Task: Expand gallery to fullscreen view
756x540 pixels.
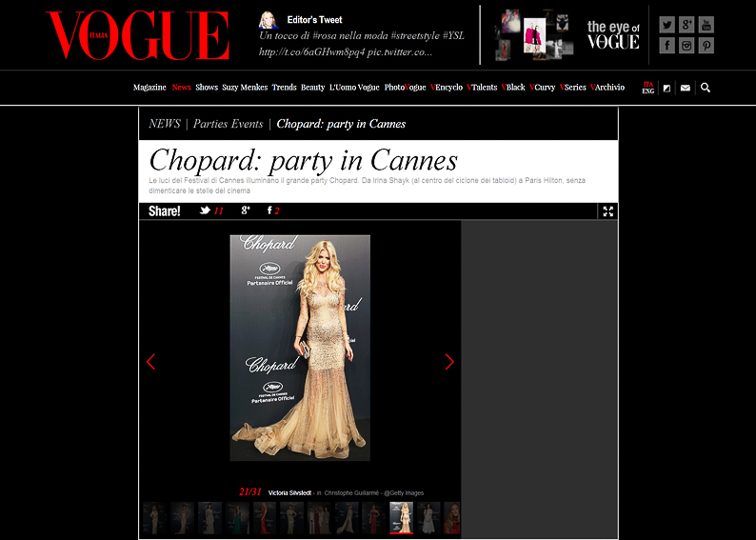Action: click(607, 211)
